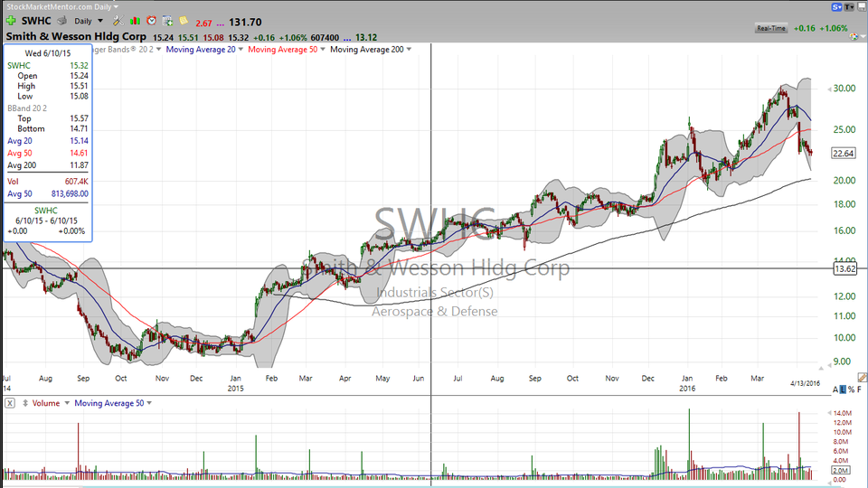
Task: Click the 4/13/2016 date label
Action: click(x=805, y=383)
